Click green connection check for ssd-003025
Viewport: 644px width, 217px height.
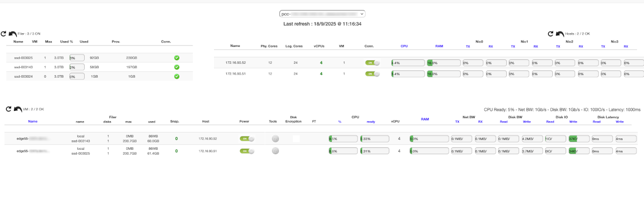pyautogui.click(x=177, y=58)
